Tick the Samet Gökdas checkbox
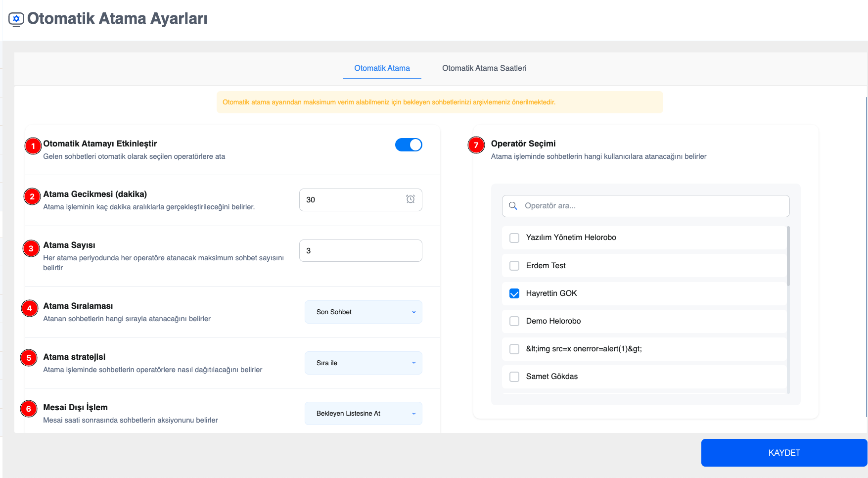Viewport: 868px width, 478px height. tap(514, 377)
